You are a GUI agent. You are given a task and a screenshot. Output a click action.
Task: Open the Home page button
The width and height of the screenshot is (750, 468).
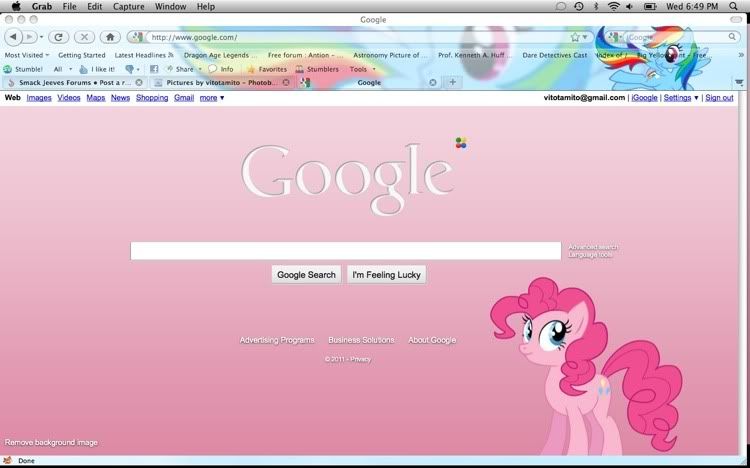110,37
